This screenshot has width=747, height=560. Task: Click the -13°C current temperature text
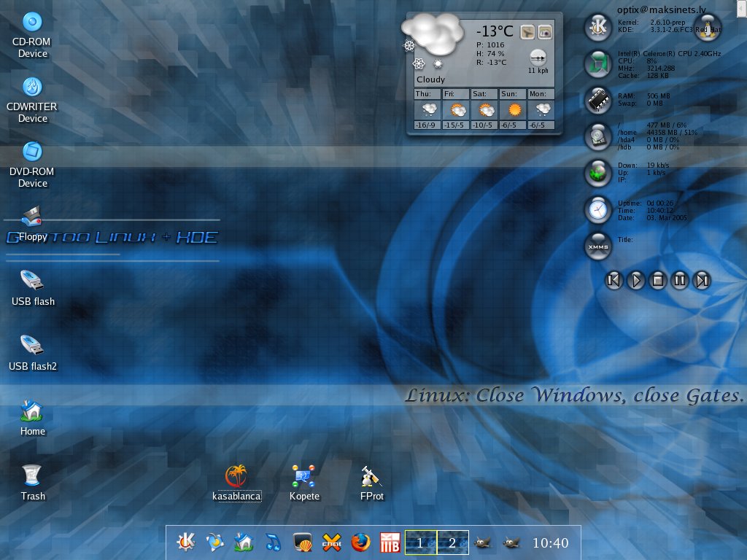pos(495,31)
